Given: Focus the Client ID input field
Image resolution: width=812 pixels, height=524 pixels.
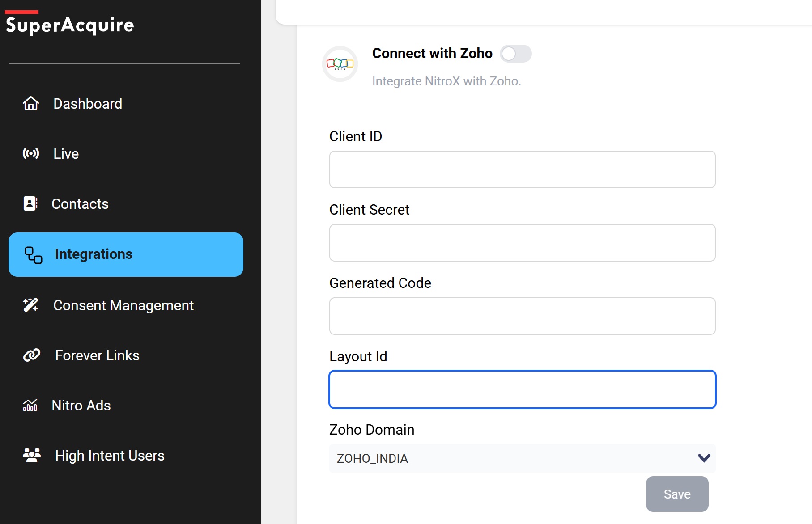Looking at the screenshot, I should [522, 169].
